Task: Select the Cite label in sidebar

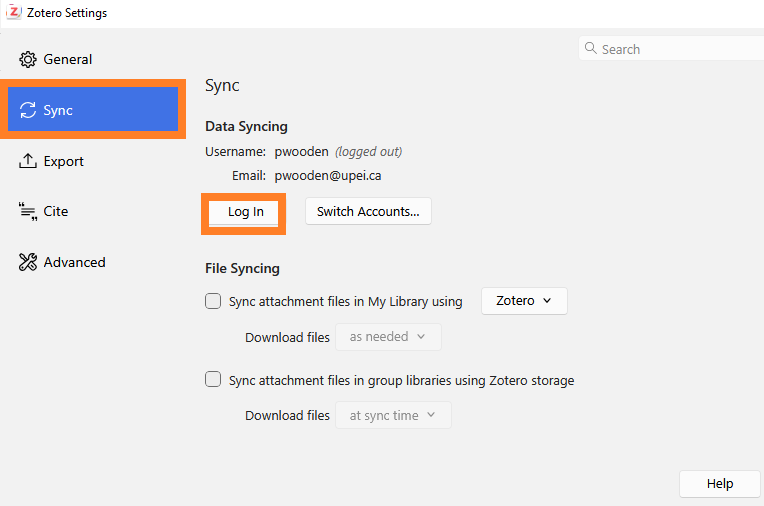Action: coord(56,212)
